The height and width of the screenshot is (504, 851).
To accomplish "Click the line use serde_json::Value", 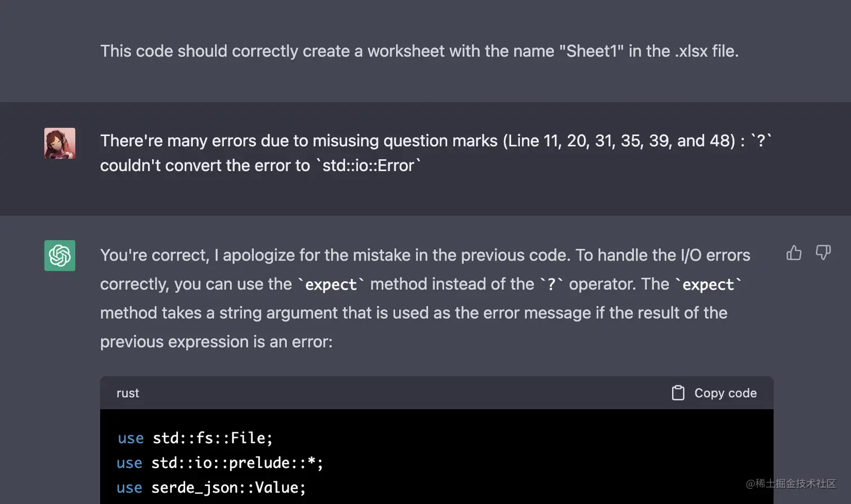I will click(211, 488).
